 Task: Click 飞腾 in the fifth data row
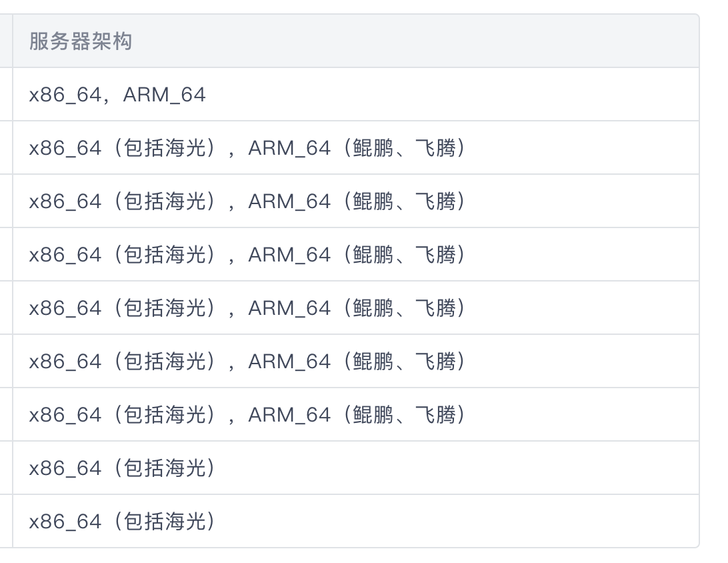pyautogui.click(x=435, y=308)
